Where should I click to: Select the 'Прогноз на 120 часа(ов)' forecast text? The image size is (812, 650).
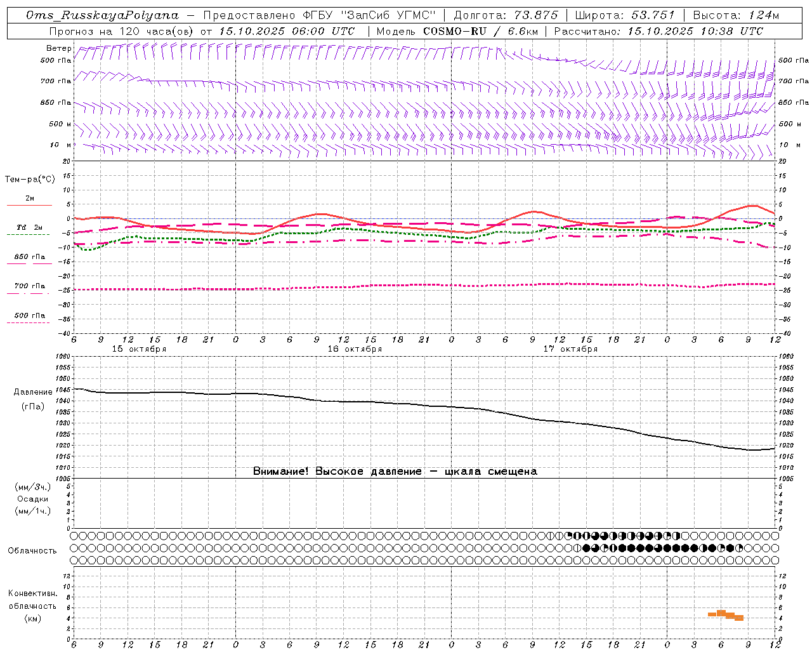point(122,31)
